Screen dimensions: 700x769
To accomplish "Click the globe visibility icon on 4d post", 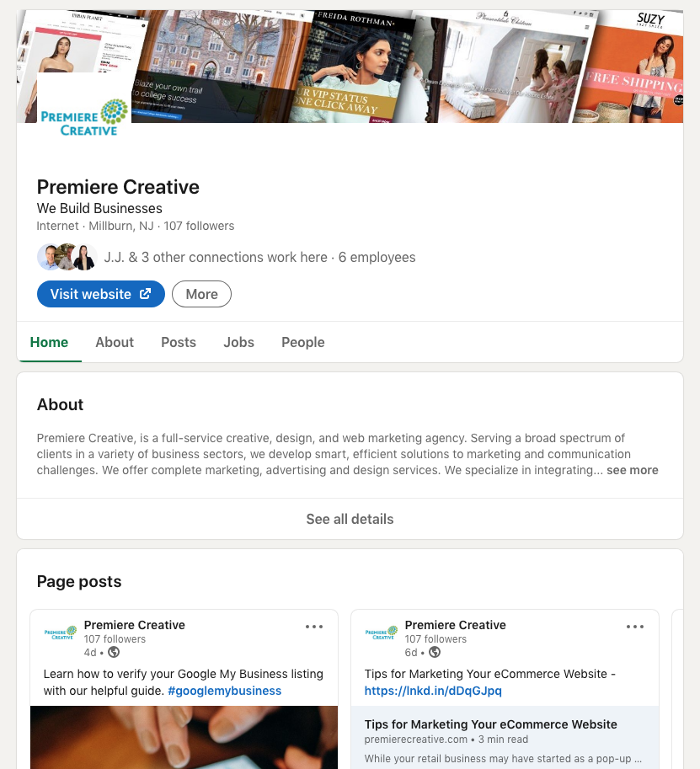I will [114, 652].
